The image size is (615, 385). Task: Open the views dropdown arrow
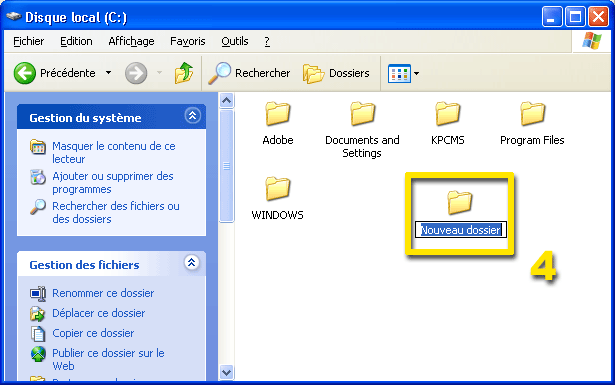(417, 73)
